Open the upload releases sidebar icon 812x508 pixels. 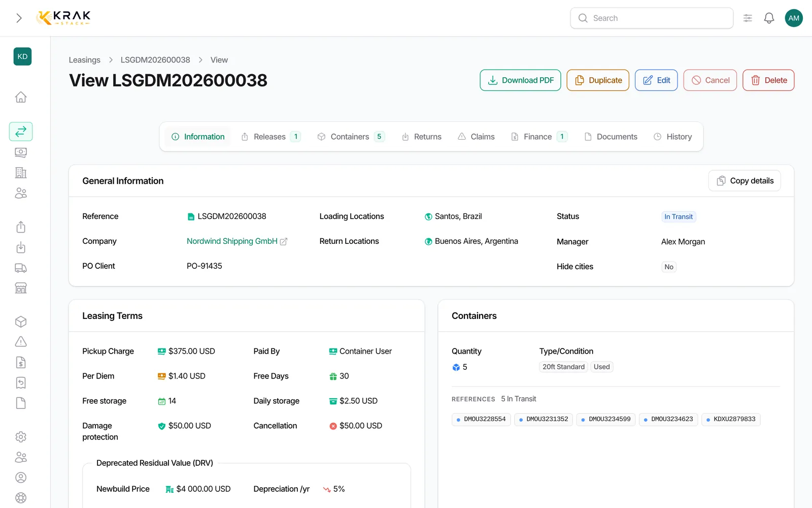tap(21, 227)
